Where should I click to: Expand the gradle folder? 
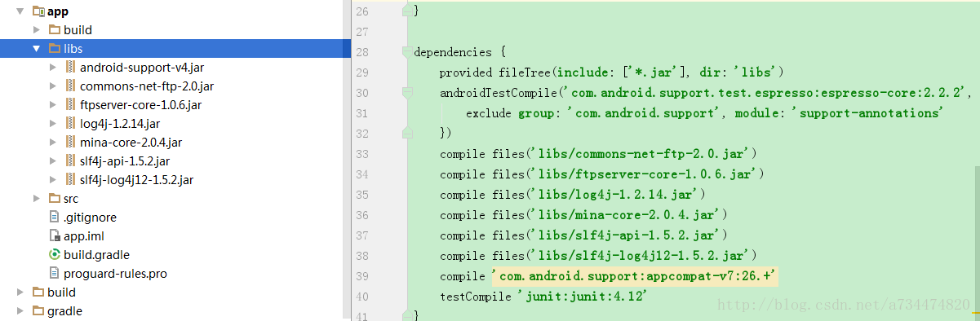[20, 311]
